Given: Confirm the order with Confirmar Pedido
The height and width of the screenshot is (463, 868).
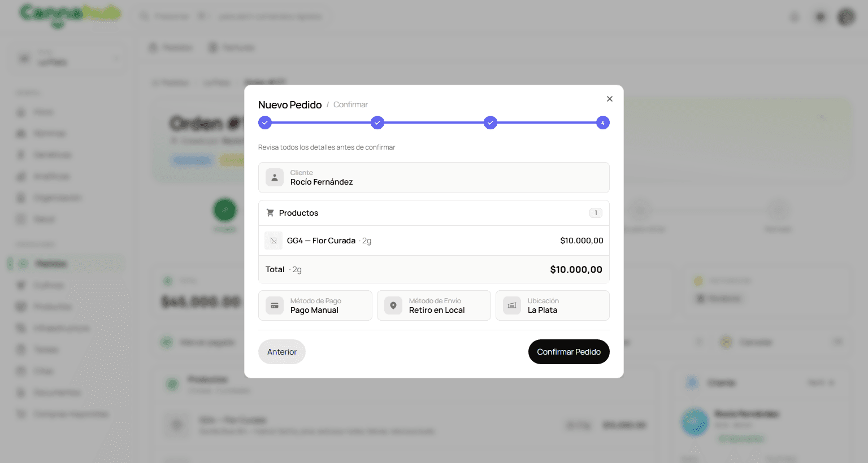Looking at the screenshot, I should coord(569,352).
